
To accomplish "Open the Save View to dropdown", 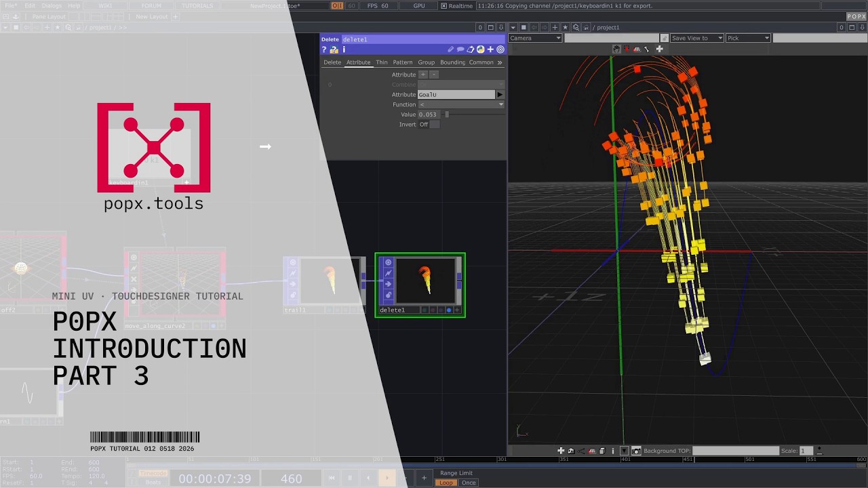I will (x=696, y=38).
